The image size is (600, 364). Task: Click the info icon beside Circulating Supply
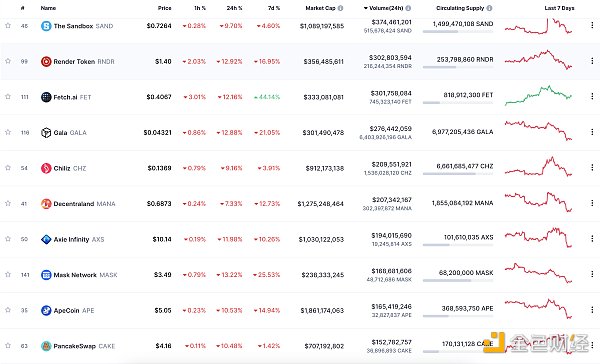489,8
